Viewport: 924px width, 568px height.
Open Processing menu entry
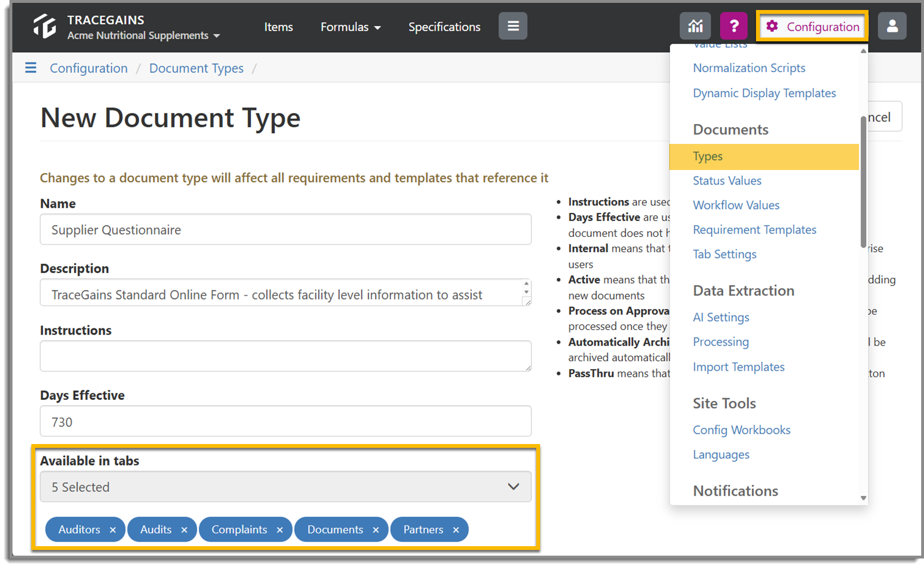[721, 342]
